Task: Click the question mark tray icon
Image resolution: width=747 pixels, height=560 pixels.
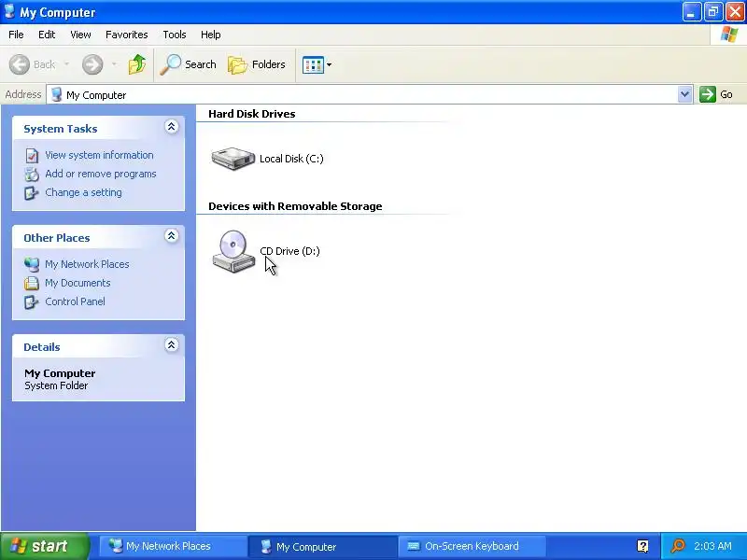Action: [642, 546]
